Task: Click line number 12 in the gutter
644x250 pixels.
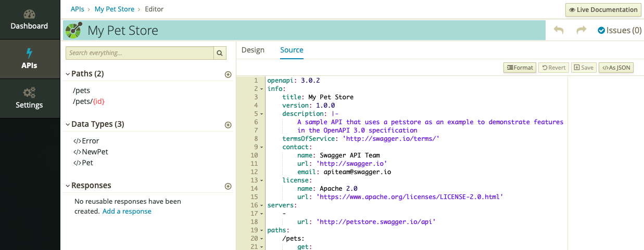Action: click(254, 172)
